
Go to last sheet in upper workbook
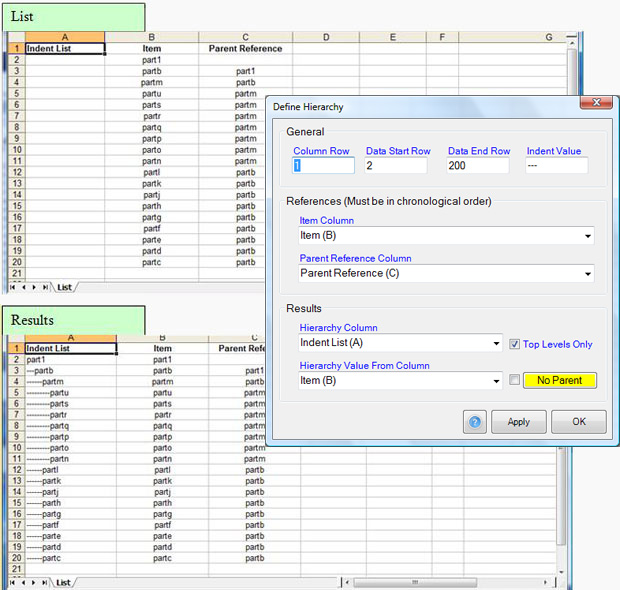[x=46, y=287]
